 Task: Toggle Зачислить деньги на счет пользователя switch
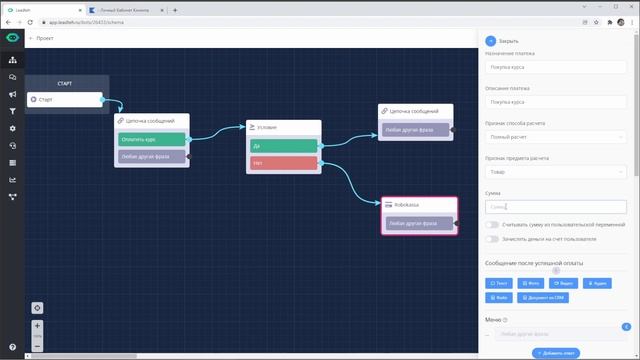coord(492,239)
